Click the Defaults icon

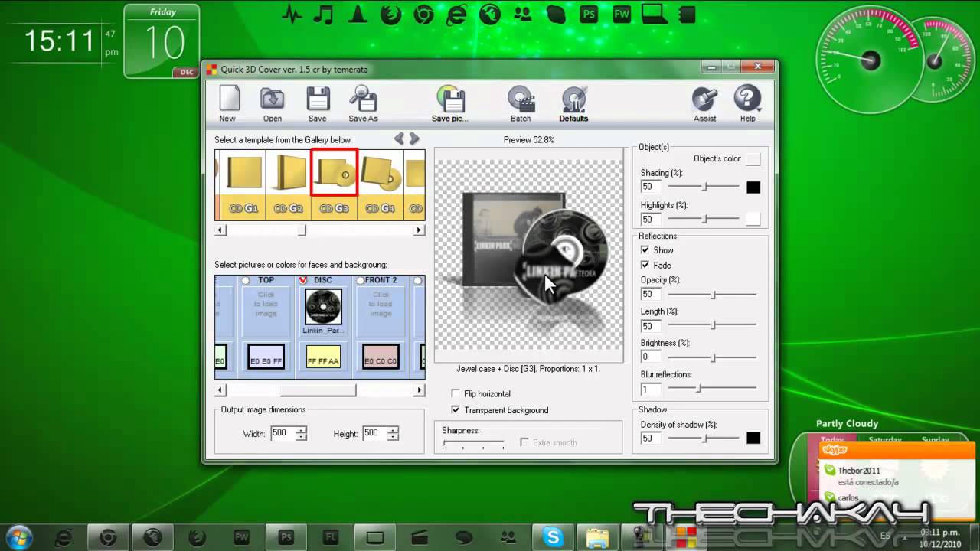click(x=573, y=99)
